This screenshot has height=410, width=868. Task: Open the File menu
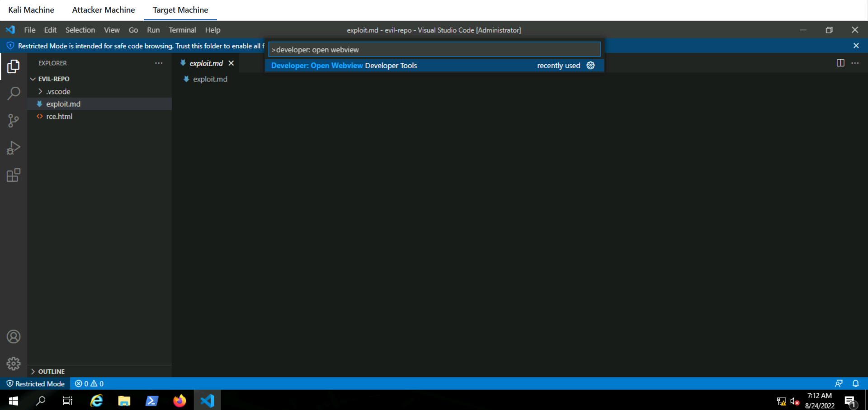[30, 30]
